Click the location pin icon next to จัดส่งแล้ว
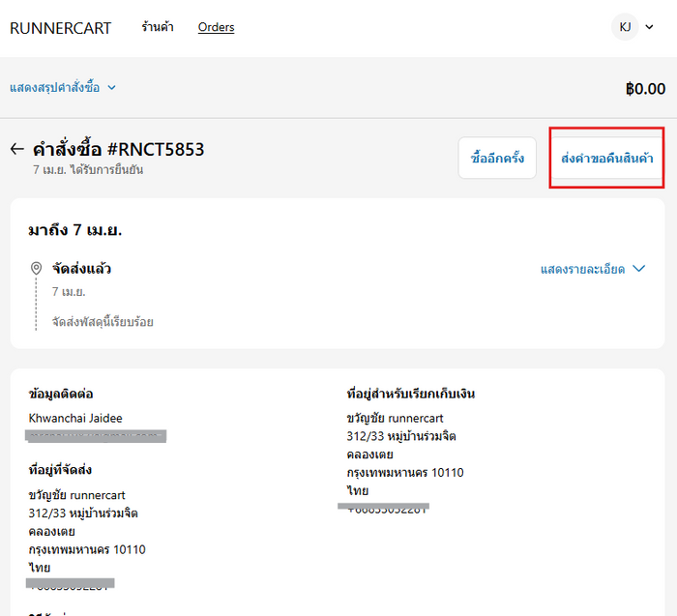Image resolution: width=677 pixels, height=616 pixels. [37, 269]
